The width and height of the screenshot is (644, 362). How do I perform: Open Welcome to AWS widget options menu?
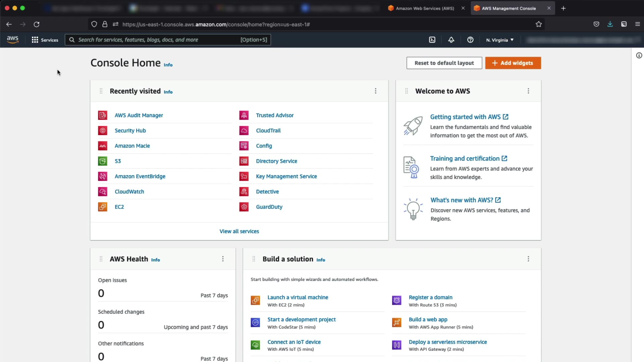[528, 91]
